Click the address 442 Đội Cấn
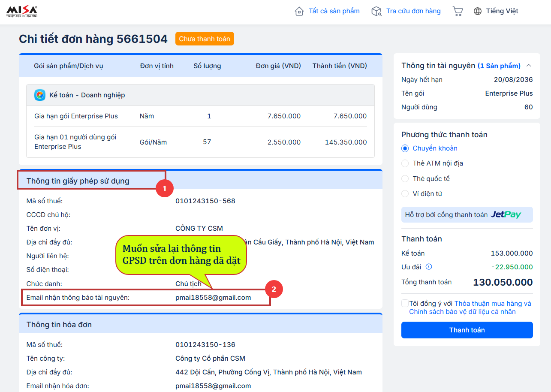This screenshot has height=392, width=551. pos(268,372)
